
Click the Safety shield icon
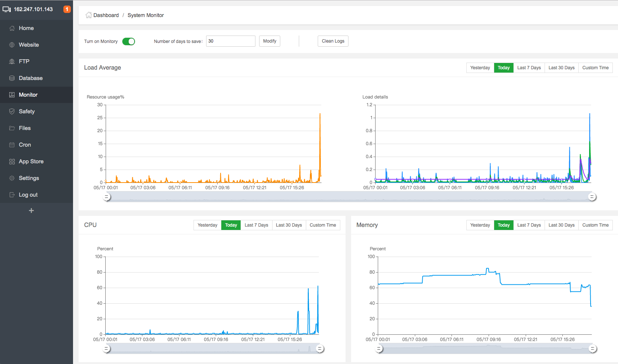coord(12,111)
